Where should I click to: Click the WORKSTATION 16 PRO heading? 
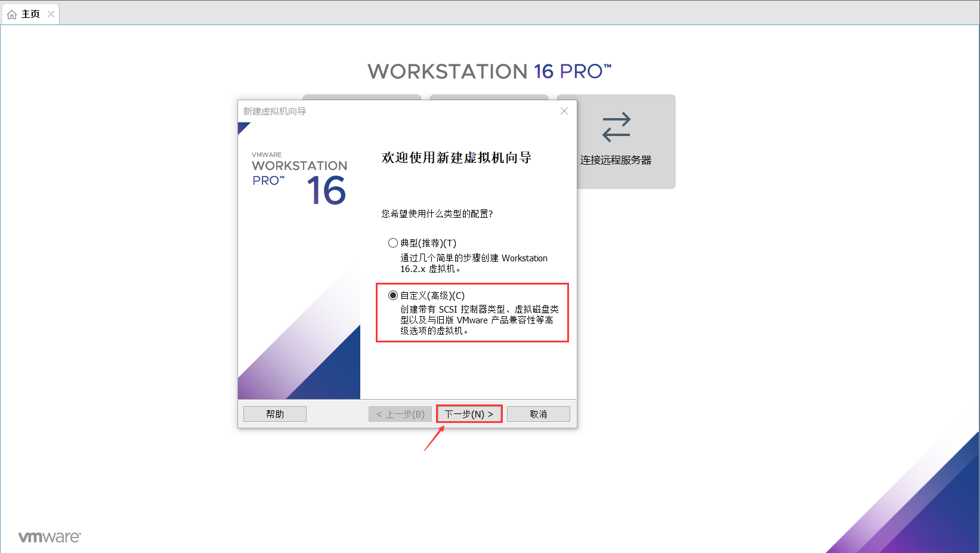coord(490,71)
